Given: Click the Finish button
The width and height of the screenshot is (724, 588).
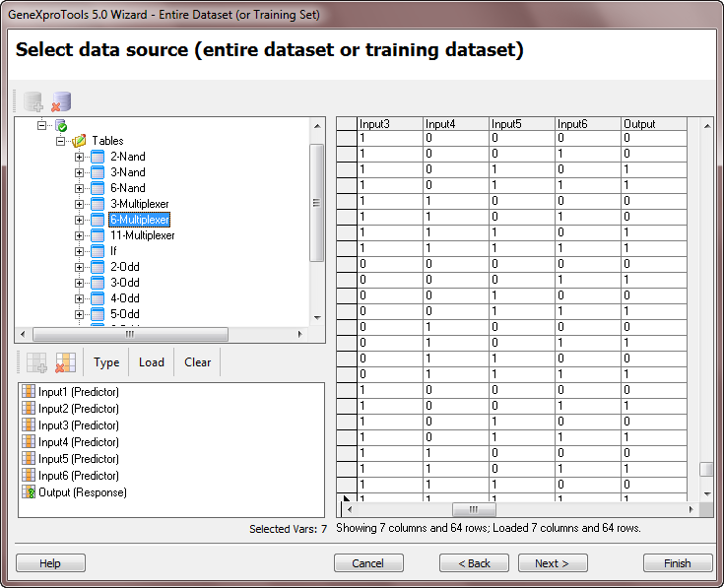Looking at the screenshot, I should [678, 563].
